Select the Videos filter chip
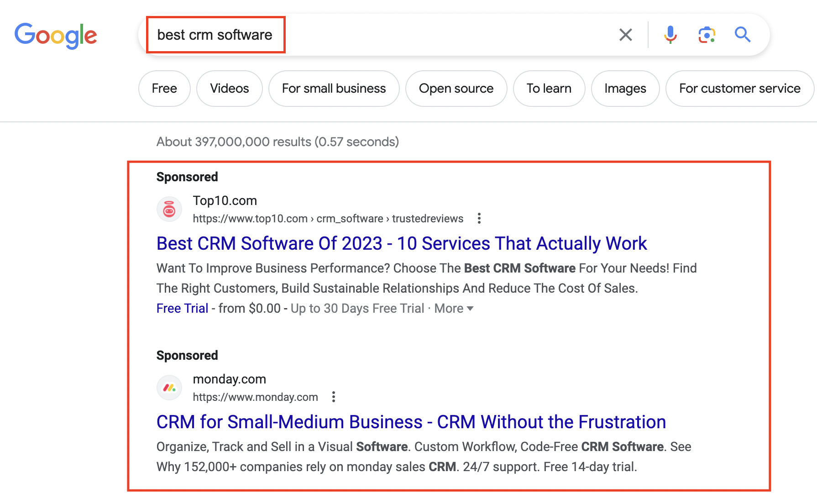817x504 pixels. pos(230,89)
